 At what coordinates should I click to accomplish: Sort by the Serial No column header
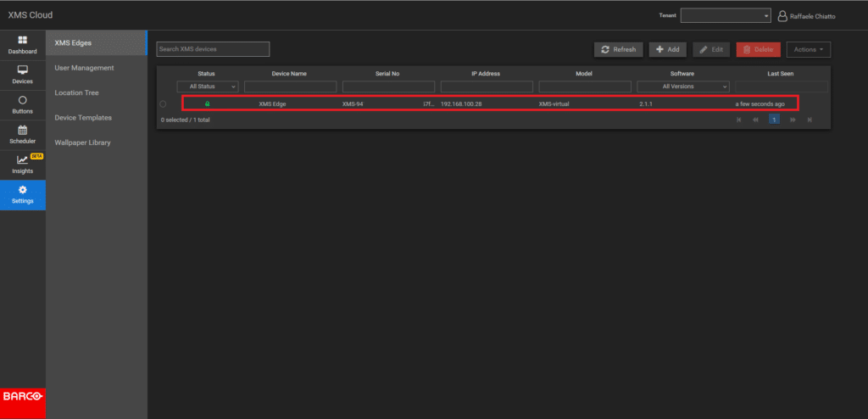point(387,74)
